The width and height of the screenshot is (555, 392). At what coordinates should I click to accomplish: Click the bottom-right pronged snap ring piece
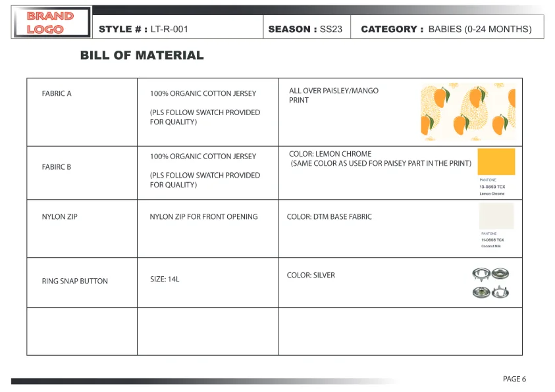500,292
